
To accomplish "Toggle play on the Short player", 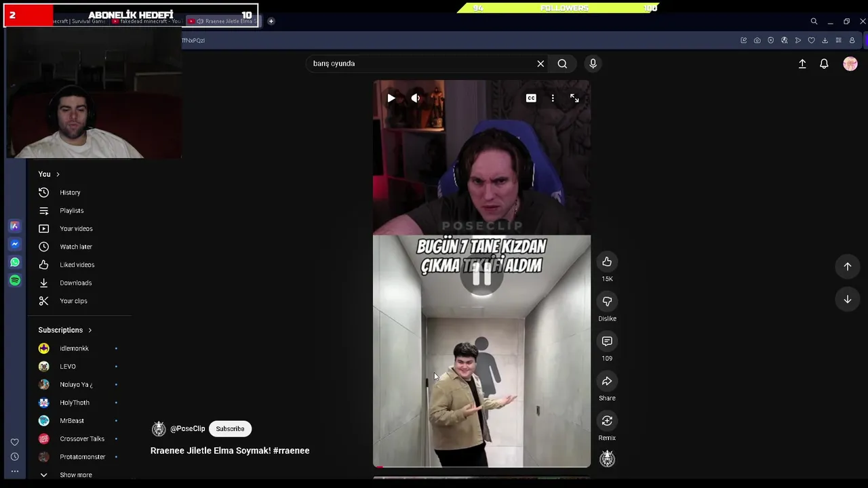I will point(391,98).
